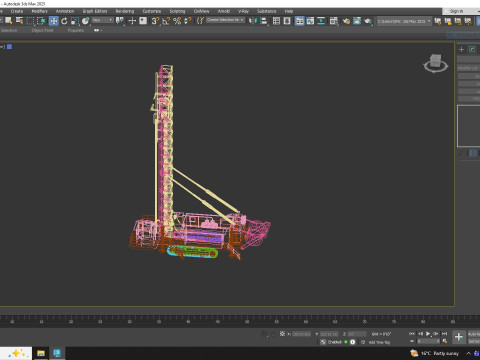Open Animation menu

coord(65,11)
